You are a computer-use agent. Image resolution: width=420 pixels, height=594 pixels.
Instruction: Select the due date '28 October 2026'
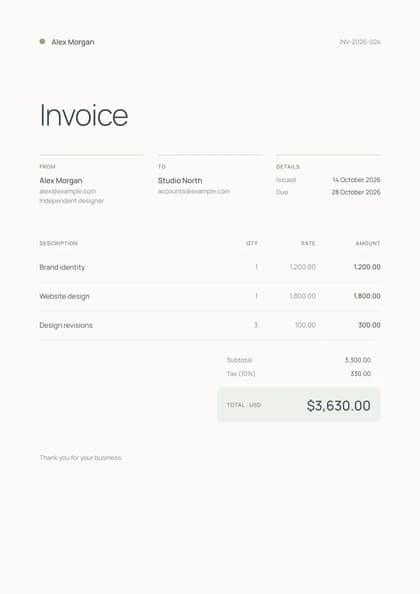coord(356,192)
